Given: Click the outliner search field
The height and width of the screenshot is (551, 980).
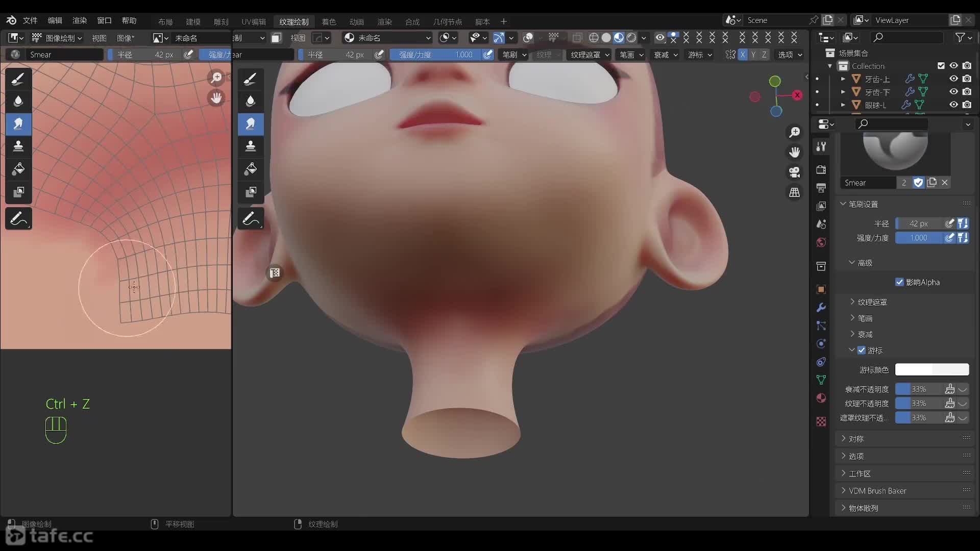Looking at the screenshot, I should tap(906, 37).
